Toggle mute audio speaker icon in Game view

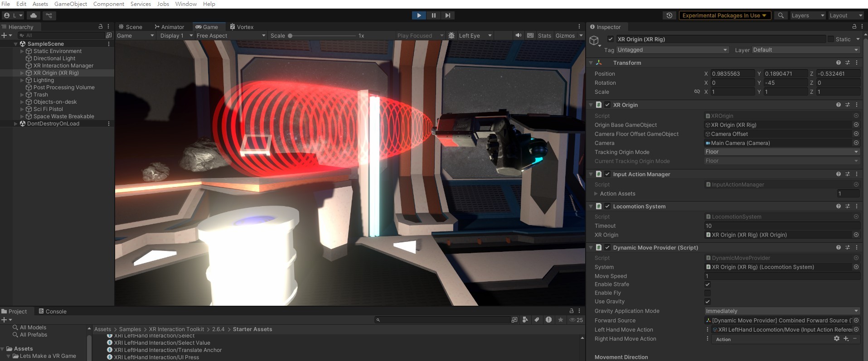tap(518, 35)
